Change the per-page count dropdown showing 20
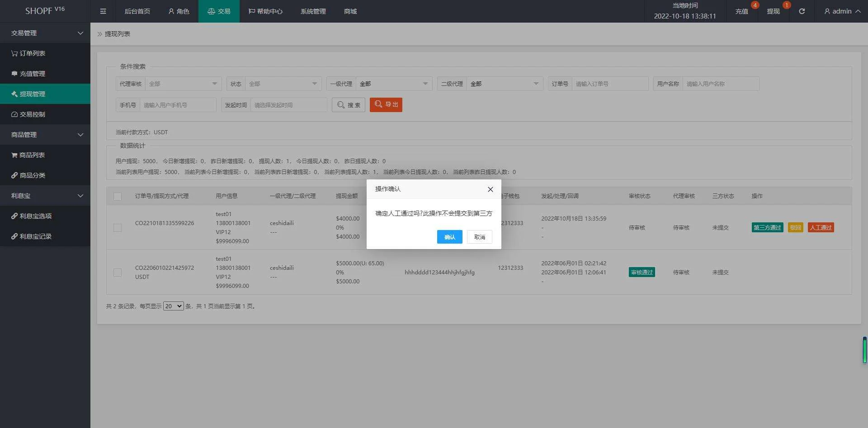 pos(173,306)
